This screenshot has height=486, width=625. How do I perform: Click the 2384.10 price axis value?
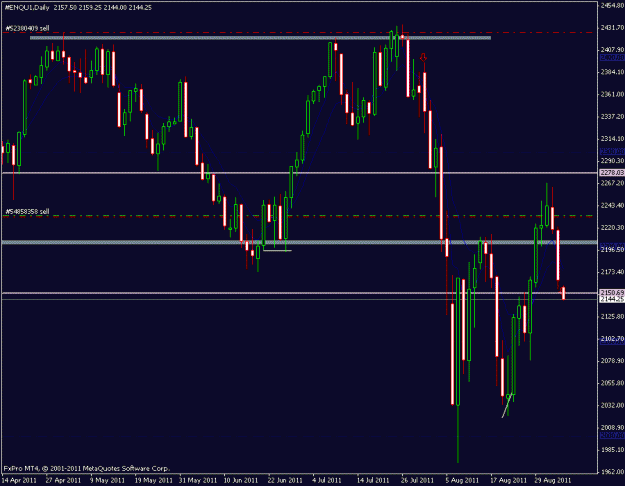(x=612, y=72)
